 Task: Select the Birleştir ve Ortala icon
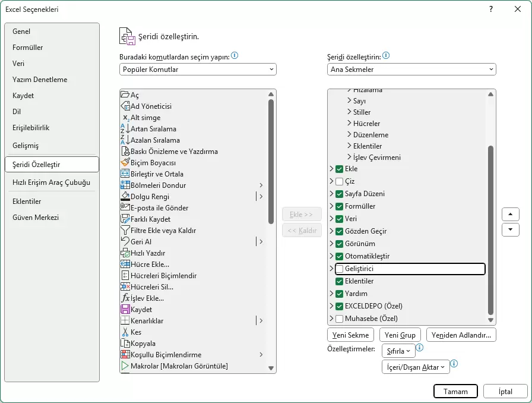[125, 174]
